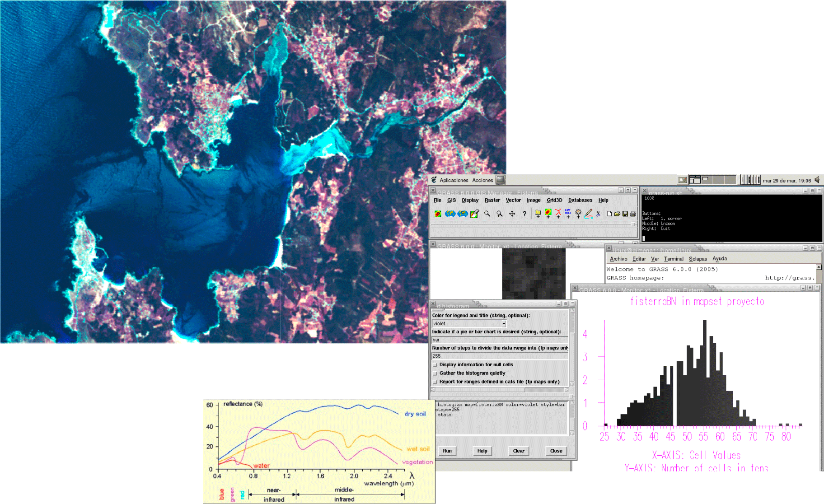Check Gather the histogram quietly

[435, 373]
